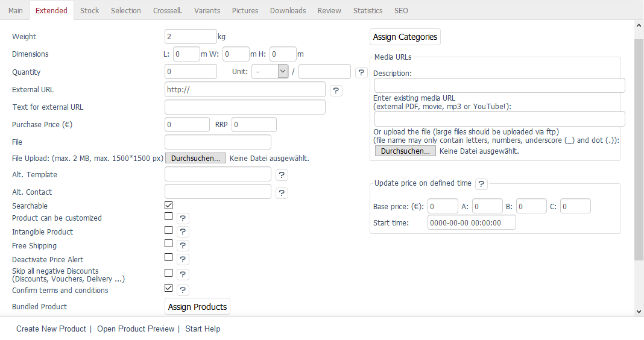Click the vertical scrollbar thumb
Image resolution: width=644 pixels, height=340 pixels.
[639, 150]
